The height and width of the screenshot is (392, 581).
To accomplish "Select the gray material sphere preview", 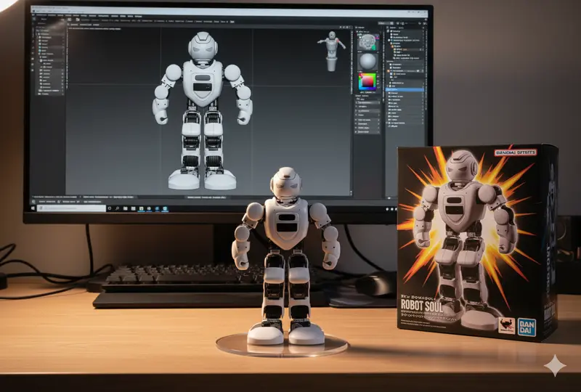I will (368, 61).
